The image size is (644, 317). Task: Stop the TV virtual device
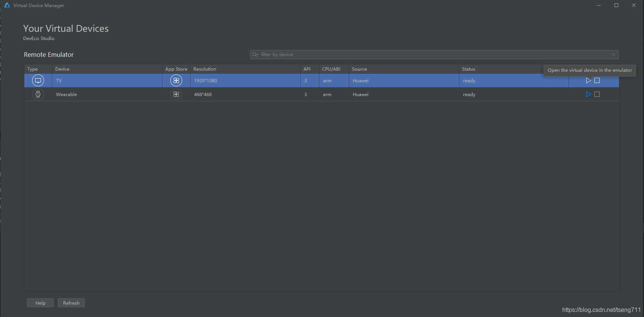[x=597, y=80]
